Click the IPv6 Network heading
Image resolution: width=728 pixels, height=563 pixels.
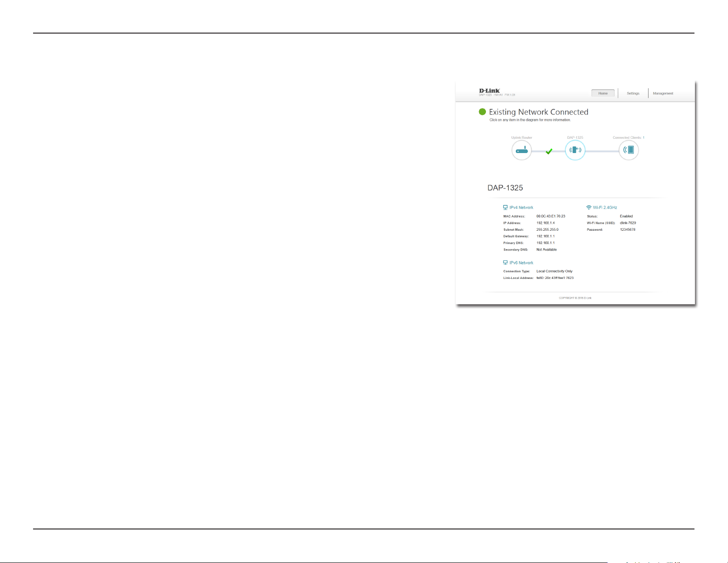coord(521,263)
